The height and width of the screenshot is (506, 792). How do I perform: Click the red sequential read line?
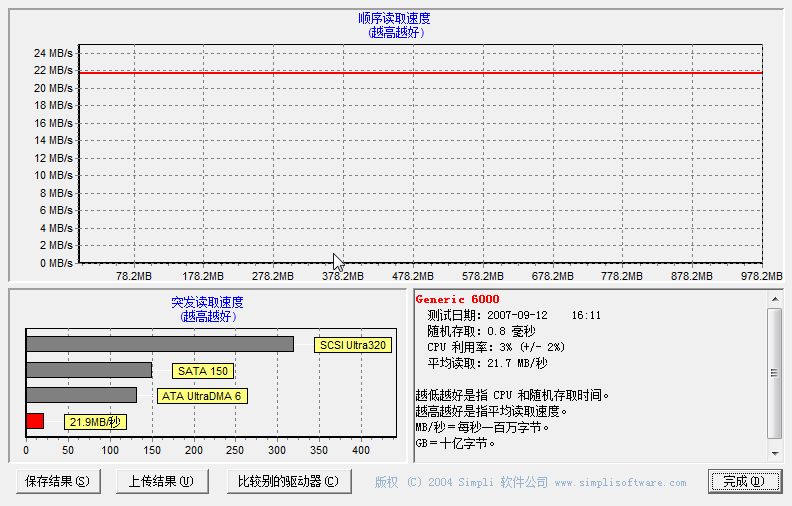pyautogui.click(x=421, y=73)
